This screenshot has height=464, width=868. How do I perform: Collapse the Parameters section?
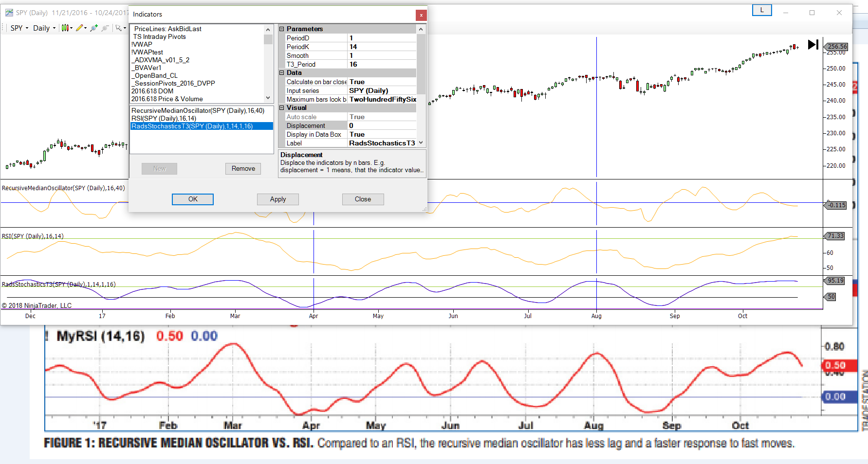coord(281,29)
